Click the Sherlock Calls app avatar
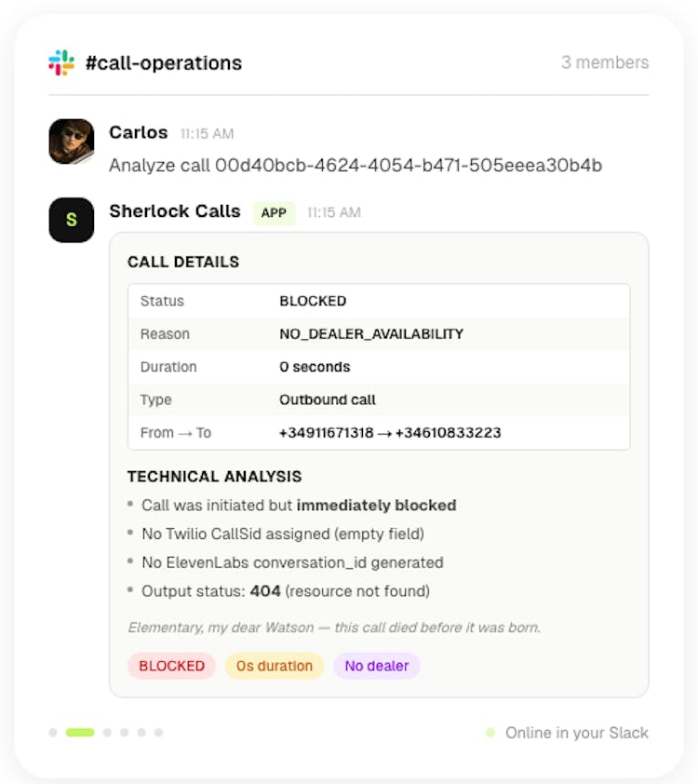This screenshot has width=698, height=784. click(x=72, y=221)
